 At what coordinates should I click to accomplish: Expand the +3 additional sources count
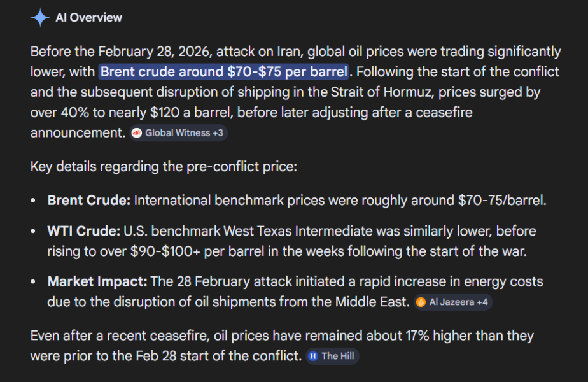[x=218, y=133]
